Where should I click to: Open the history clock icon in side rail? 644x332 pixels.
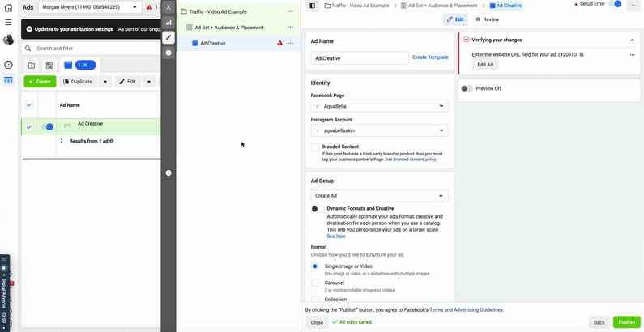[x=168, y=53]
